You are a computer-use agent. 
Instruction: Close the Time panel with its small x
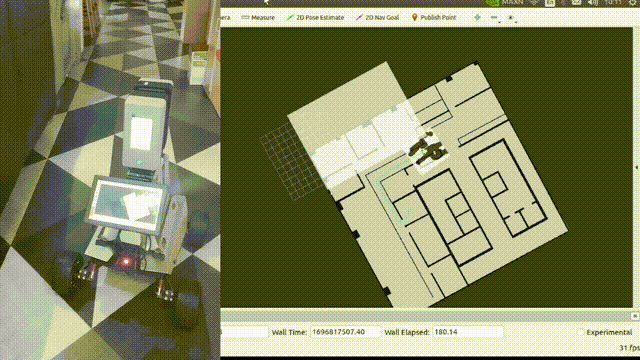click(x=635, y=316)
